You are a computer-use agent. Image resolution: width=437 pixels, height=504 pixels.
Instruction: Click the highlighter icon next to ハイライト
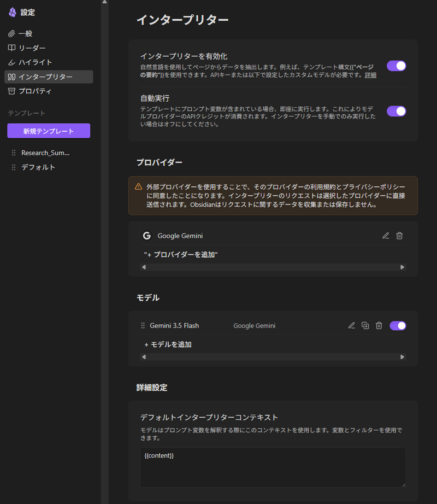(11, 62)
